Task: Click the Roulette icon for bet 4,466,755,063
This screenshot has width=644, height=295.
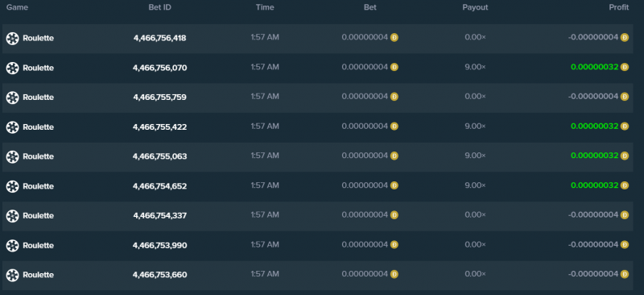Action: point(13,157)
